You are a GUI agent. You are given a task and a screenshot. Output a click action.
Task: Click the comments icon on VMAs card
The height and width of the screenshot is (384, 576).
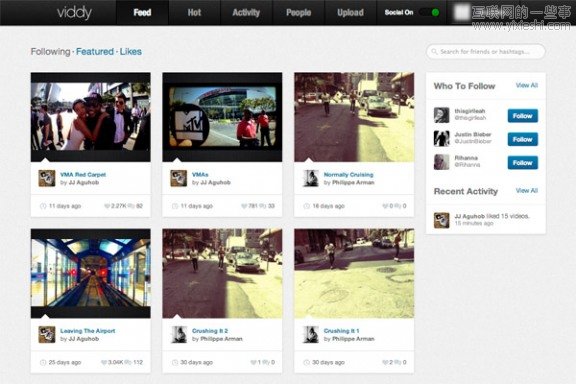[x=263, y=206]
